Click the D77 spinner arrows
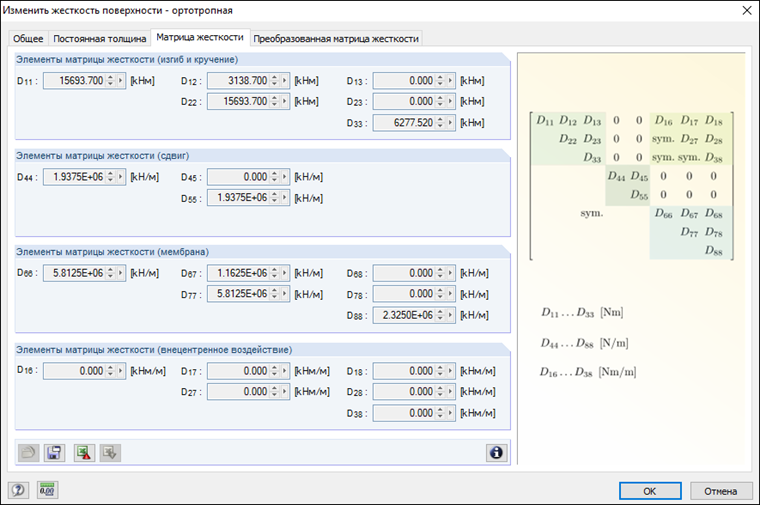The image size is (760, 505). pyautogui.click(x=274, y=294)
